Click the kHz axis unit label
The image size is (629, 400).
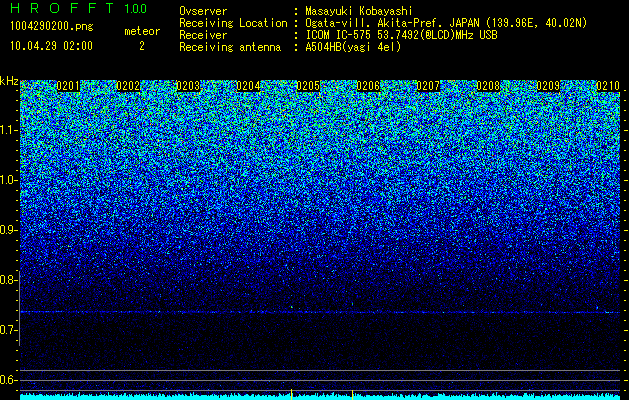[x=9, y=82]
